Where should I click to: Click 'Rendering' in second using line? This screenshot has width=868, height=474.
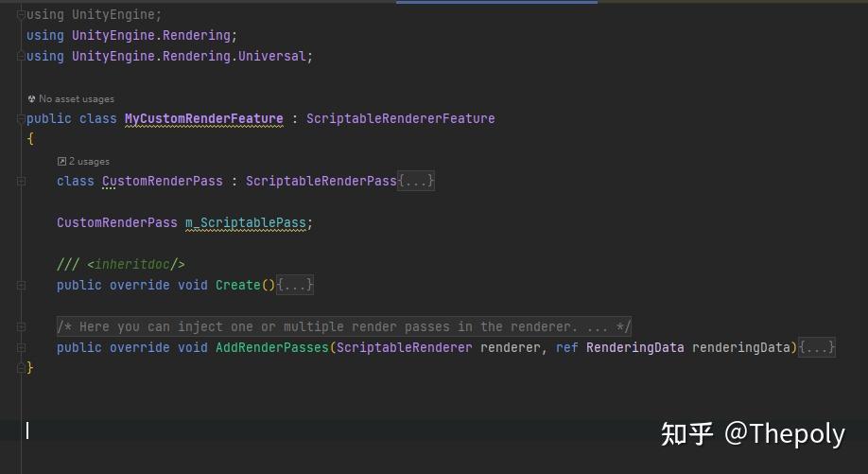pos(197,35)
